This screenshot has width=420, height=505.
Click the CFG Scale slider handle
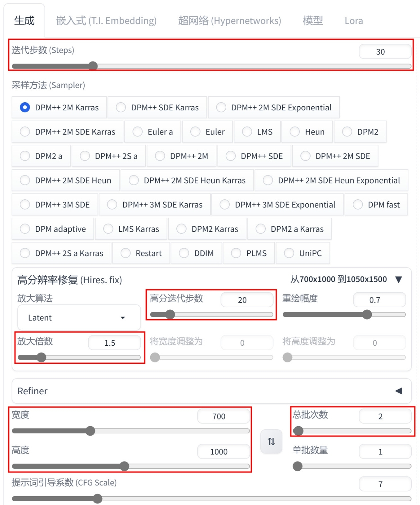click(98, 499)
